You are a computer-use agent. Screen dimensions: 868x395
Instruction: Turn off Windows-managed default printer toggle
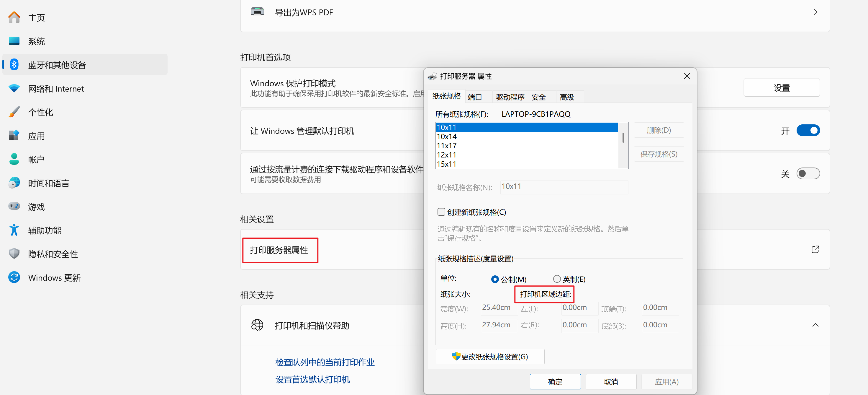click(808, 131)
